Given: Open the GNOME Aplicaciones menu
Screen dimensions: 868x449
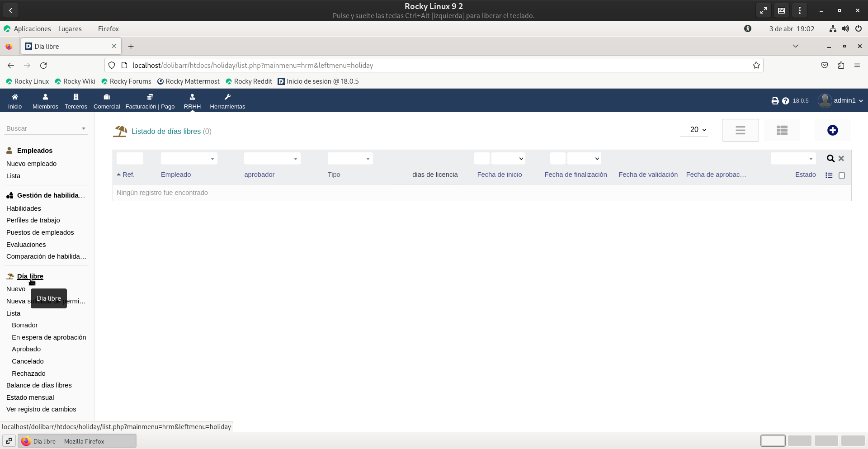Looking at the screenshot, I should 32,29.
